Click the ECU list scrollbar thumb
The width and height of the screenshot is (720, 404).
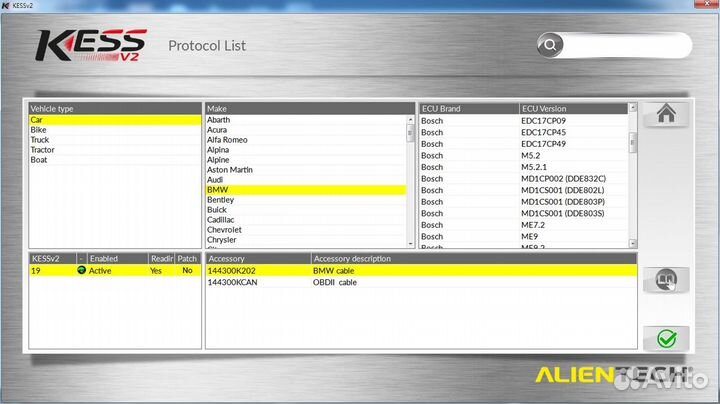click(633, 142)
